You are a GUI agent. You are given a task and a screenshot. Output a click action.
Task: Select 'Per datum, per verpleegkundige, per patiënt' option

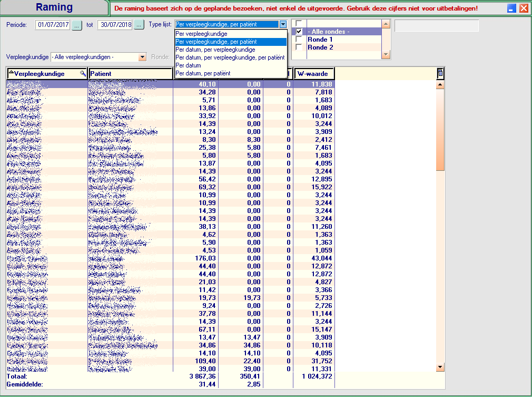point(230,57)
